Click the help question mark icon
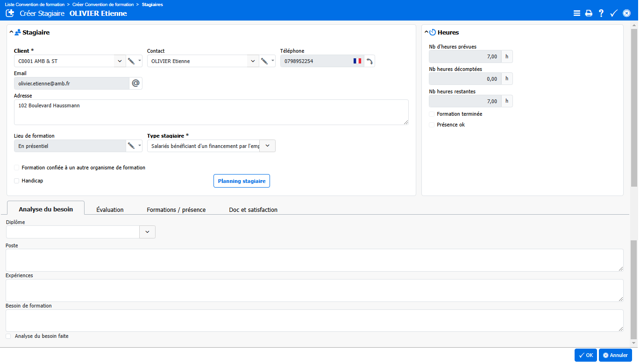640x364 pixels. pyautogui.click(x=601, y=14)
